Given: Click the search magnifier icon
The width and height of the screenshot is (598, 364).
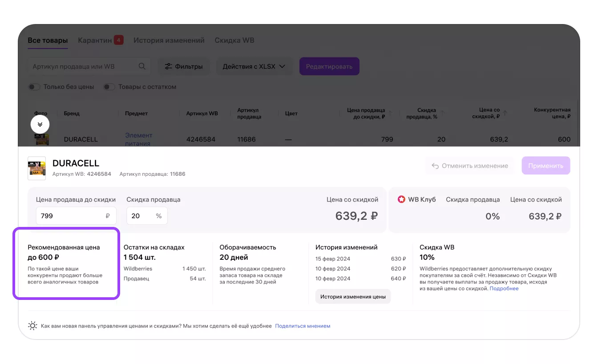Looking at the screenshot, I should [x=142, y=66].
